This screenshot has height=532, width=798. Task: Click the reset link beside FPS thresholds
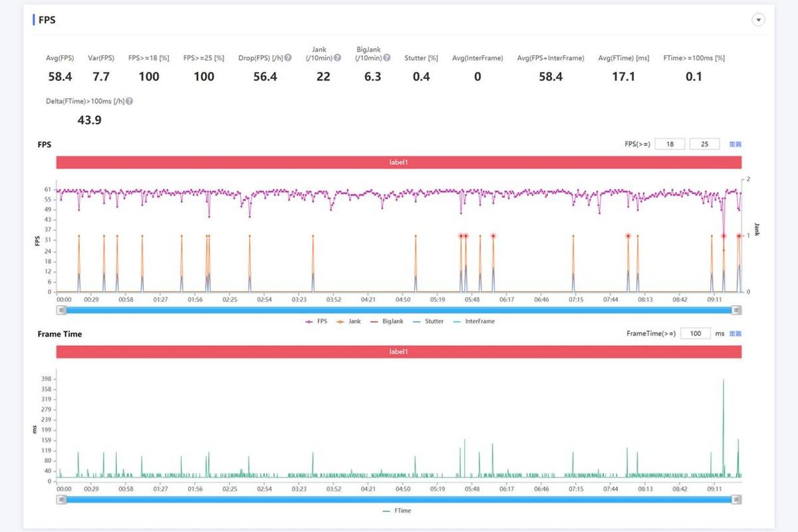pos(734,144)
